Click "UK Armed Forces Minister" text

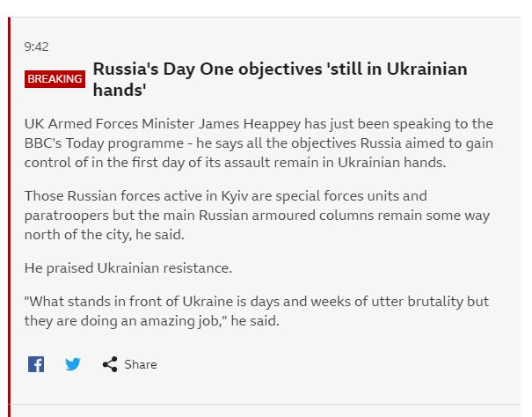(104, 124)
